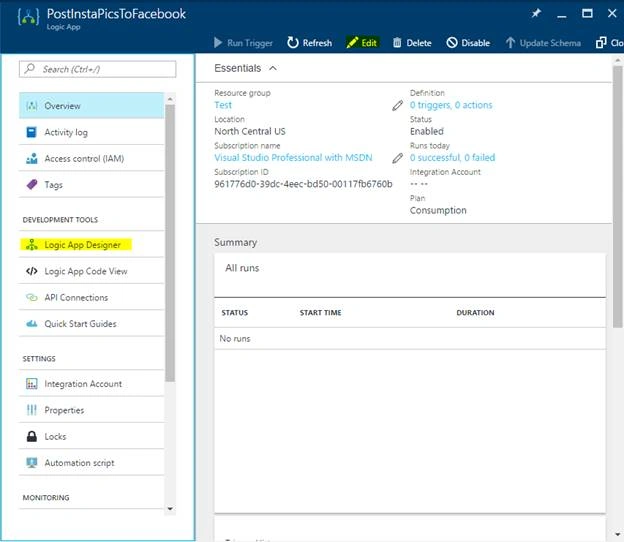This screenshot has width=624, height=542.
Task: Open Automation script settings item
Action: (91, 462)
